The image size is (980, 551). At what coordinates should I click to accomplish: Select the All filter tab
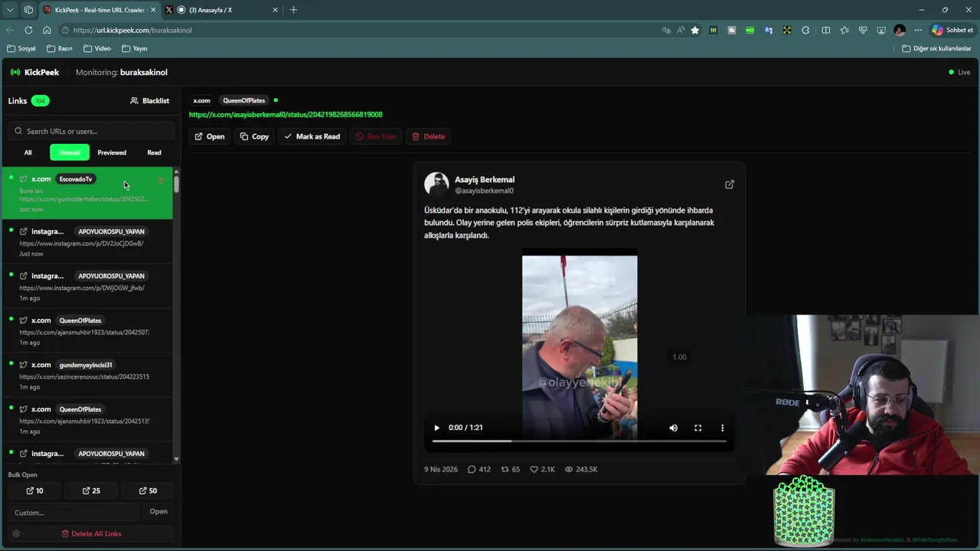28,152
